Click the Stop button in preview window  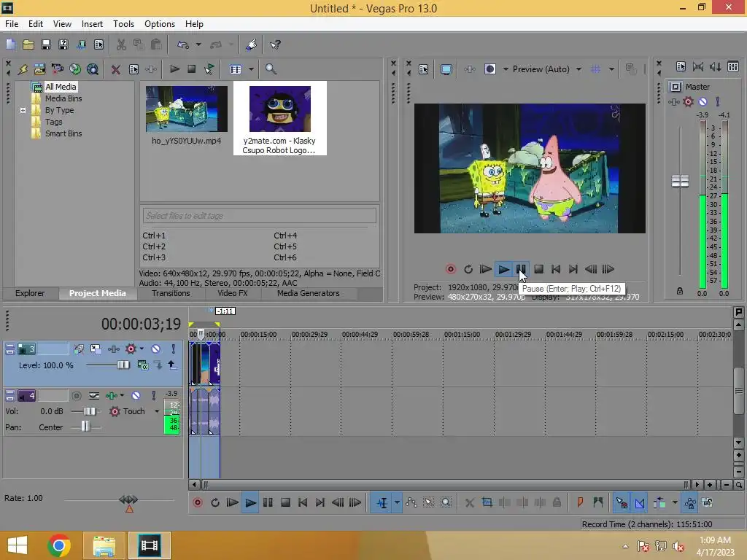pyautogui.click(x=539, y=269)
